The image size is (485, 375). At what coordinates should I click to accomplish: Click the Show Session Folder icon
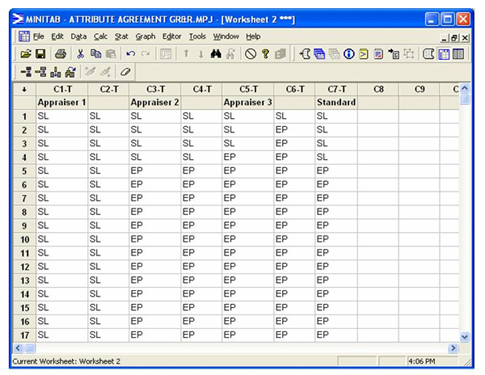coord(304,54)
